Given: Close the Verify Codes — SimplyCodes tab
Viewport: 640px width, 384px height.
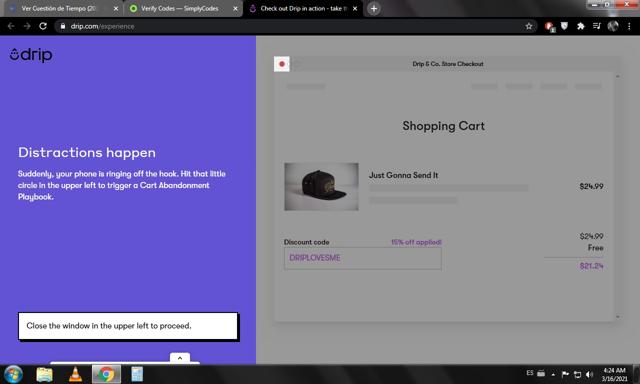Looking at the screenshot, I should (x=235, y=9).
